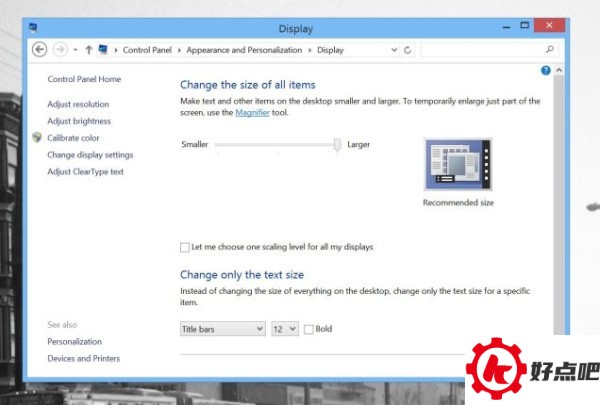
Task: Click the search magnifier icon
Action: tap(549, 48)
